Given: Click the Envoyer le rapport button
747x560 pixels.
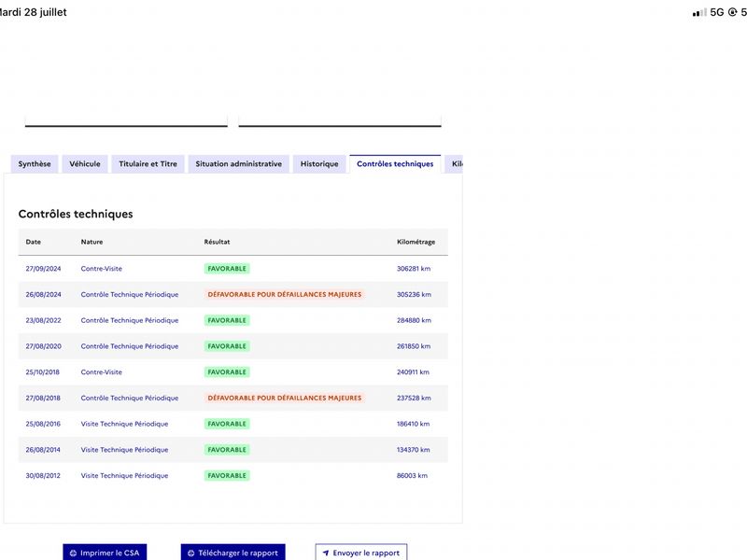Looking at the screenshot, I should tap(361, 553).
